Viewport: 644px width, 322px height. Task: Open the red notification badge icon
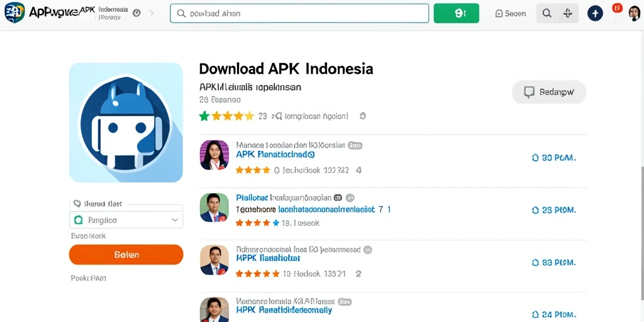(618, 8)
